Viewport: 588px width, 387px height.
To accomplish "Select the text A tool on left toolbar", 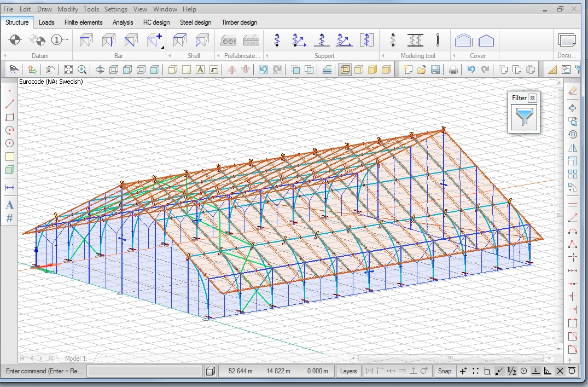I will click(x=10, y=205).
